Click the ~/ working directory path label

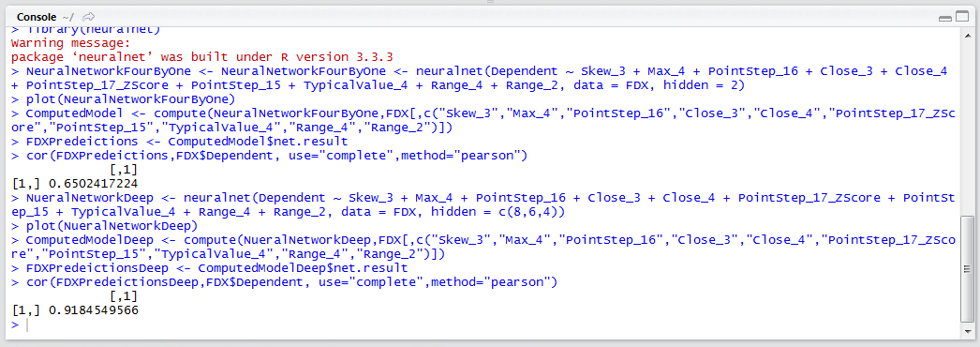pyautogui.click(x=67, y=16)
